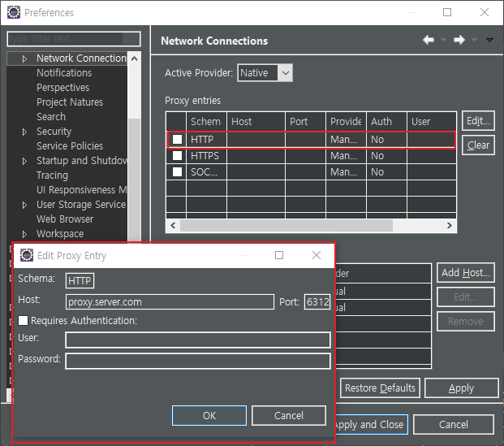Open the Active Provider Native combo box
Viewport: 504px width, 446px height.
click(x=265, y=73)
